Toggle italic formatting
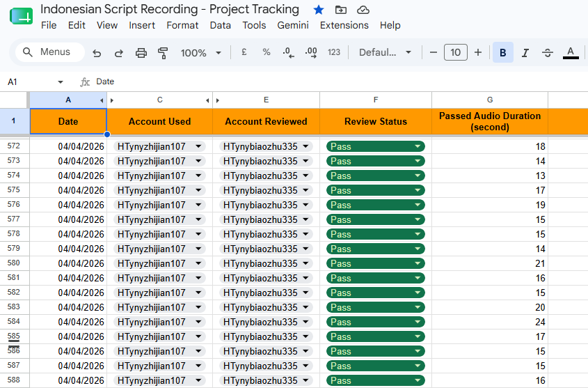 point(525,52)
